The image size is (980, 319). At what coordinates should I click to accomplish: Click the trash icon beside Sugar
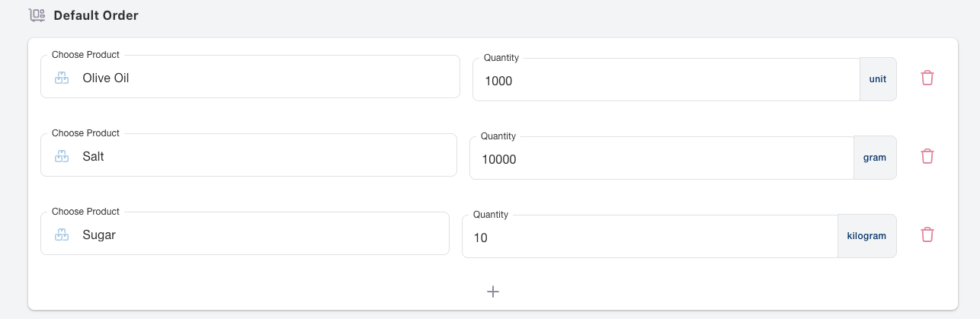tap(927, 234)
